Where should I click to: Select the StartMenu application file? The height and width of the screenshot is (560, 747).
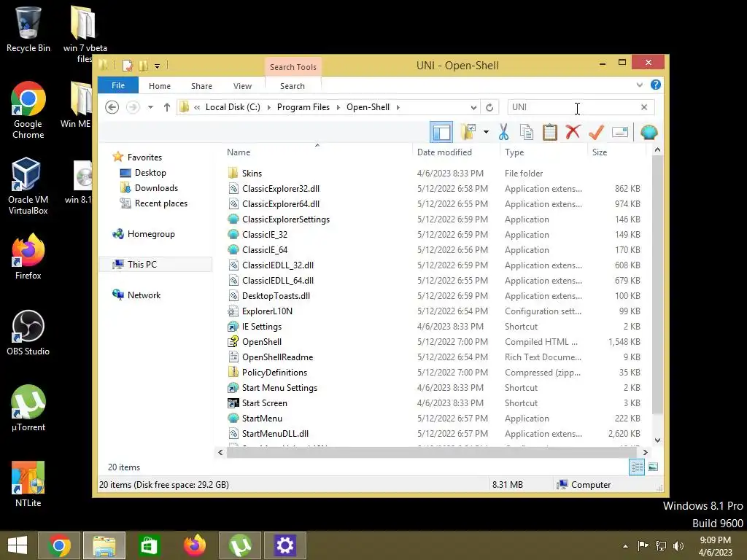[x=262, y=418]
